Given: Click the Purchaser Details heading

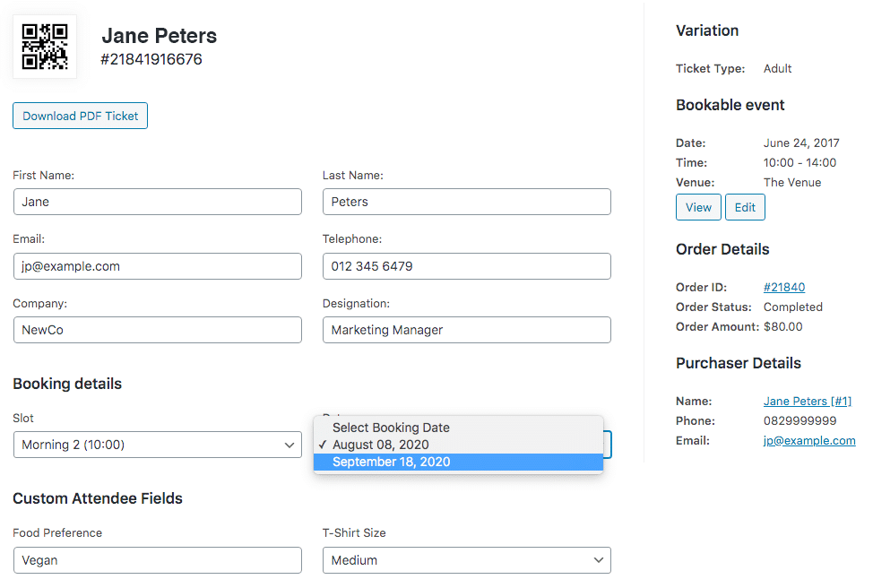Looking at the screenshot, I should coord(739,363).
